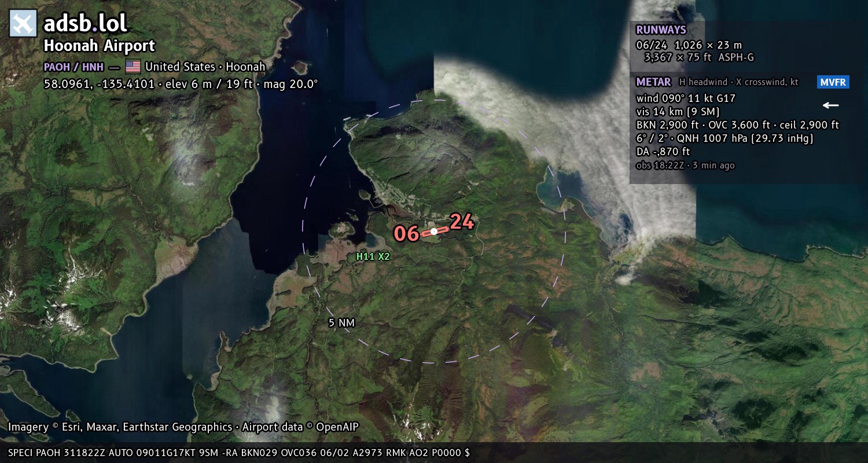Click the MVFR flight category badge
868x463 pixels.
[833, 82]
